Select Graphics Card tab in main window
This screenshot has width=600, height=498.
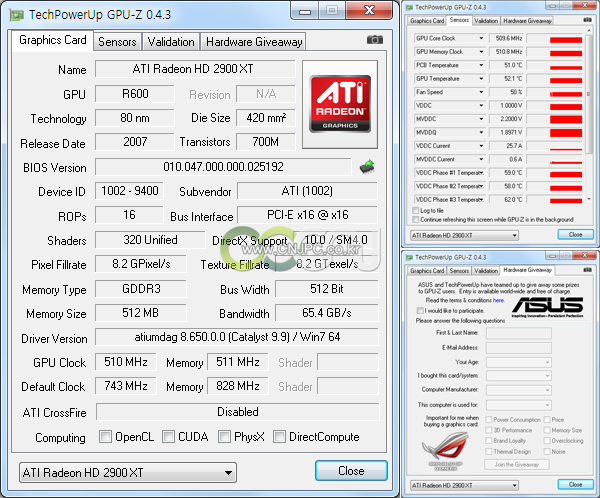point(52,40)
